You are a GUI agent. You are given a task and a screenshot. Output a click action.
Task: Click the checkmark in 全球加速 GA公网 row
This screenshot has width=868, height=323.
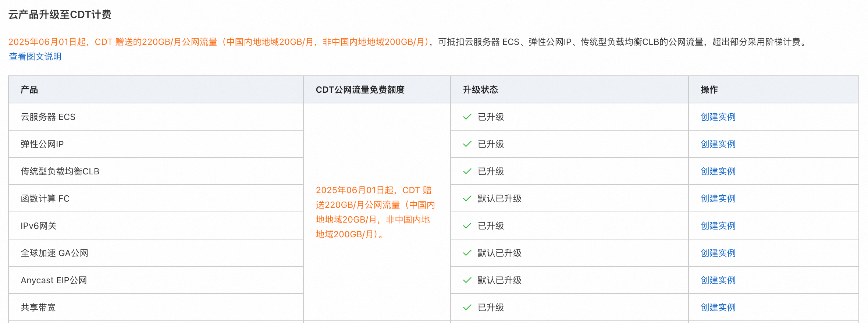[467, 253]
